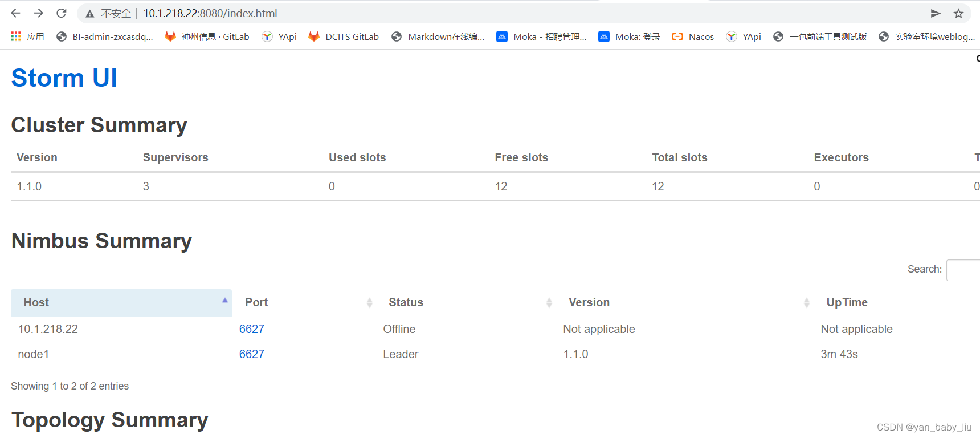The width and height of the screenshot is (980, 438).
Task: Click the cluster Version value 1.1.0
Action: (29, 186)
